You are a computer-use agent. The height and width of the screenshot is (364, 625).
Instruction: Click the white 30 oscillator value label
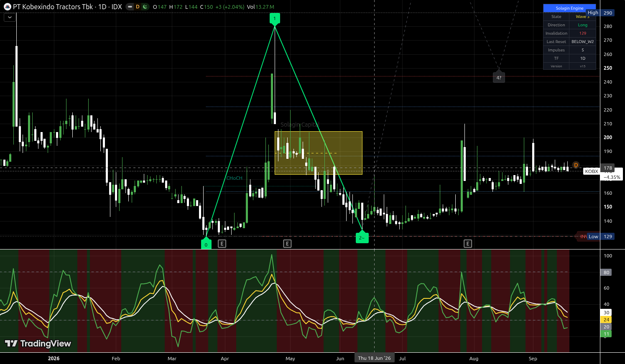coord(606,313)
